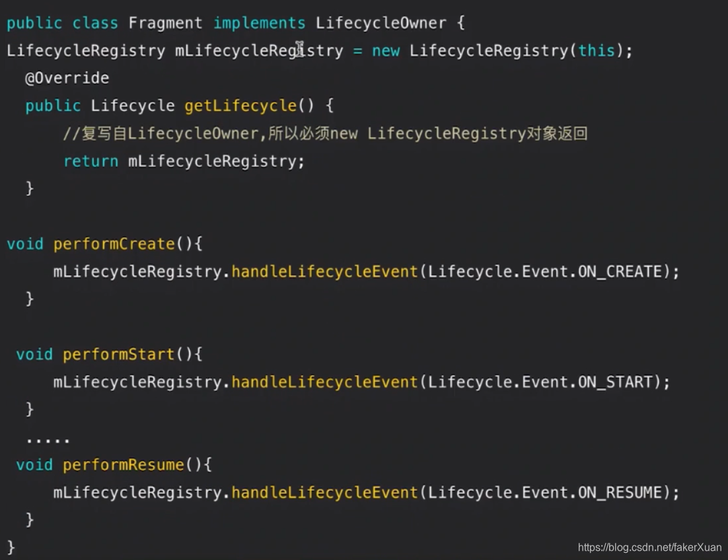This screenshot has width=728, height=560.
Task: Click "void" before performResume
Action: pyautogui.click(x=34, y=465)
